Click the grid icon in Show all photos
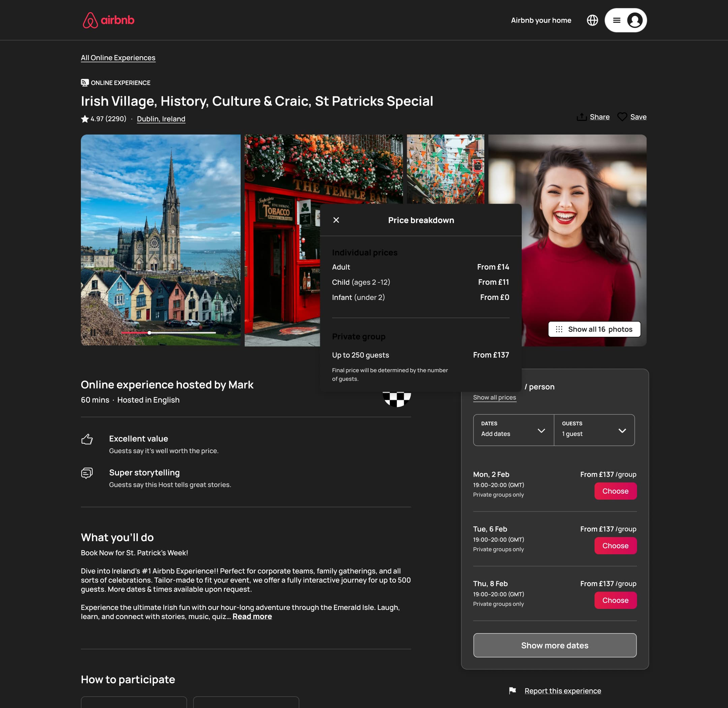 point(559,329)
